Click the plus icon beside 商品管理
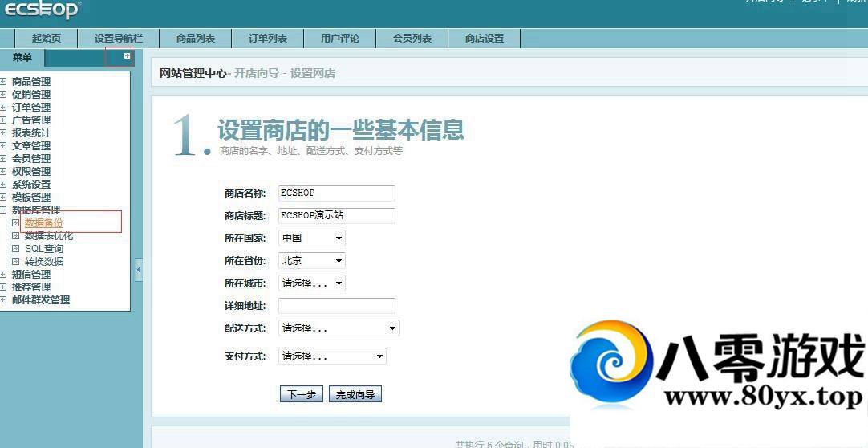Screen dimensions: 868x448 pyautogui.click(x=4, y=81)
